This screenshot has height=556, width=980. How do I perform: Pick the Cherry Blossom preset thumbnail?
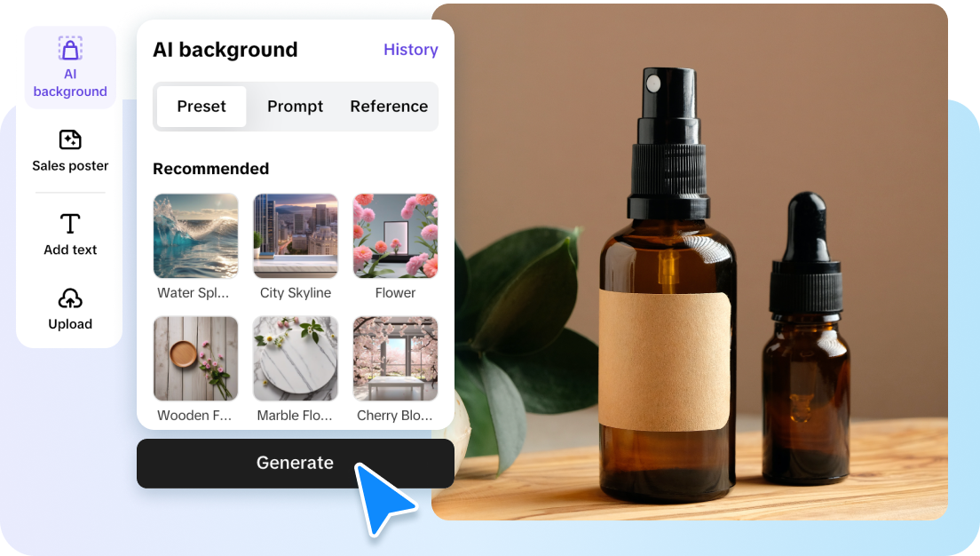(395, 358)
